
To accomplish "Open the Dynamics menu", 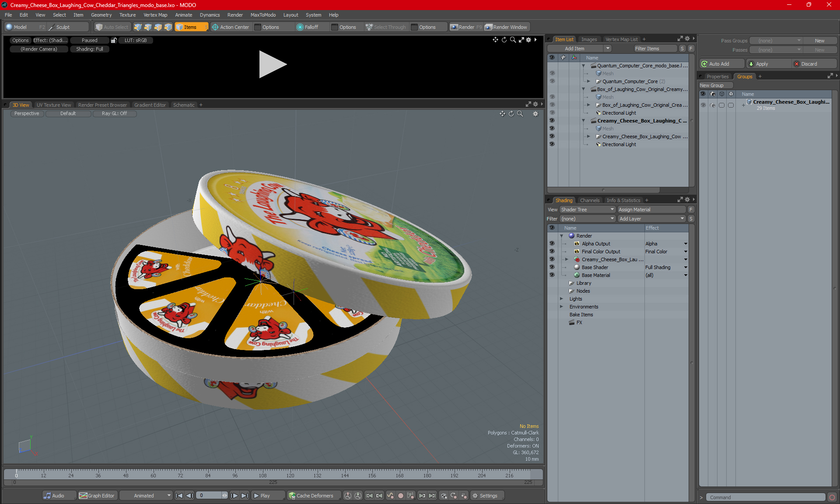I will point(210,15).
